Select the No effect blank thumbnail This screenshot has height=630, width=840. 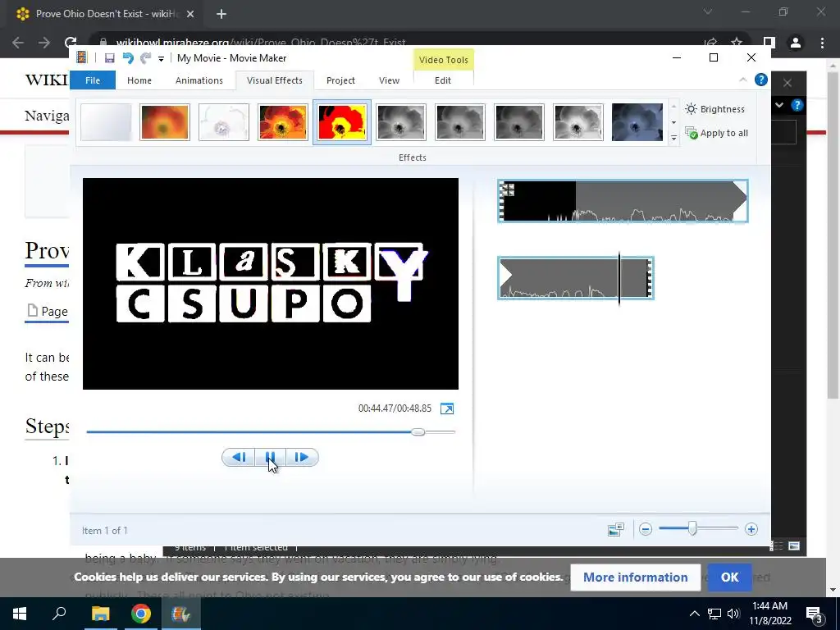point(106,122)
